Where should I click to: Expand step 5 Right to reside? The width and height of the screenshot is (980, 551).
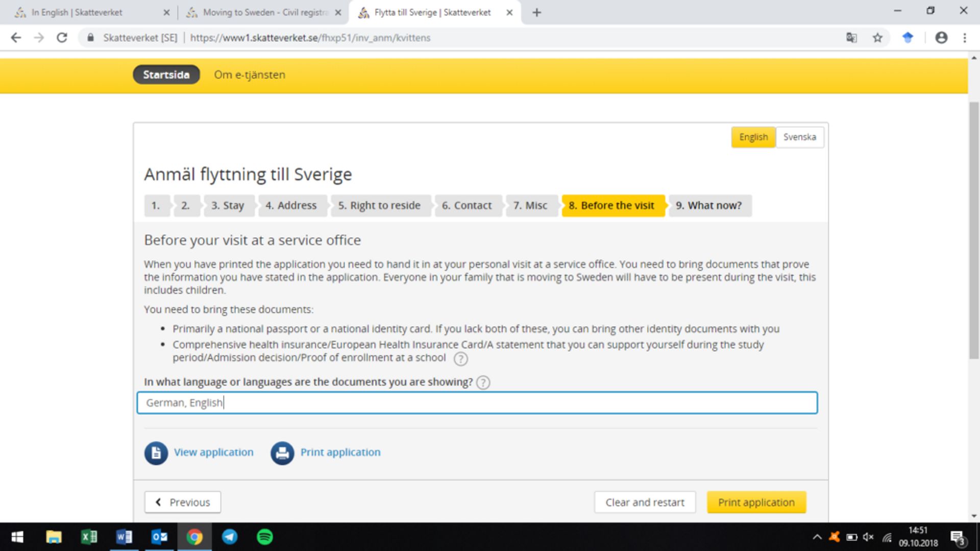click(380, 205)
